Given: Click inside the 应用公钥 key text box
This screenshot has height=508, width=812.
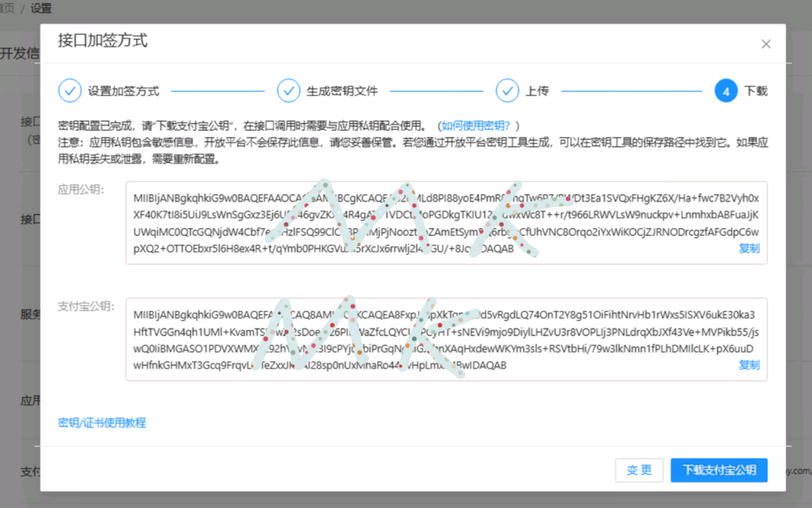Looking at the screenshot, I should pos(446,223).
